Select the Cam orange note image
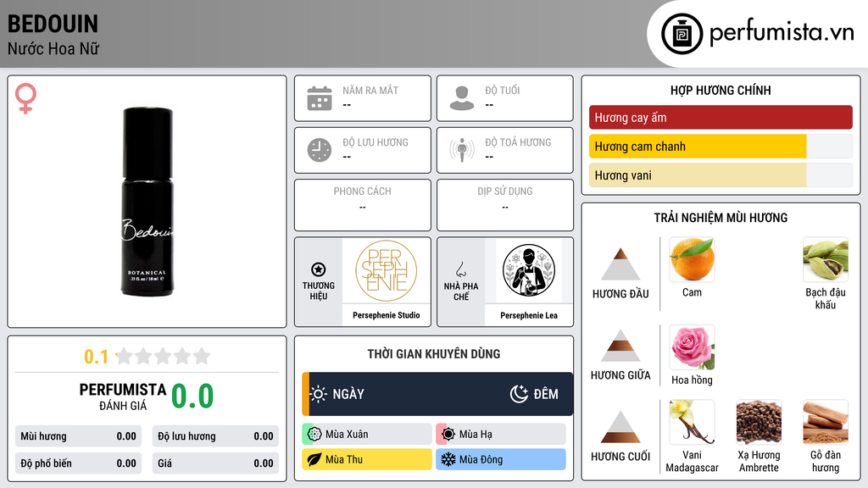Image resolution: width=868 pixels, height=488 pixels. click(692, 259)
